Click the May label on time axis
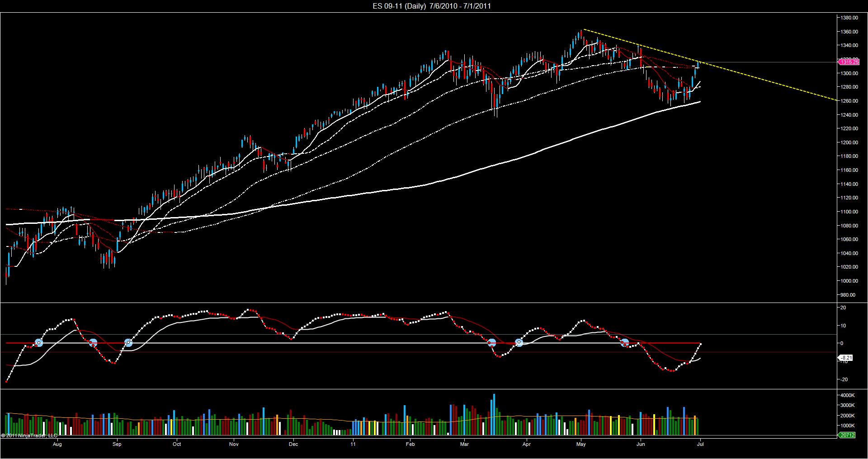The image size is (868, 459). [x=581, y=444]
